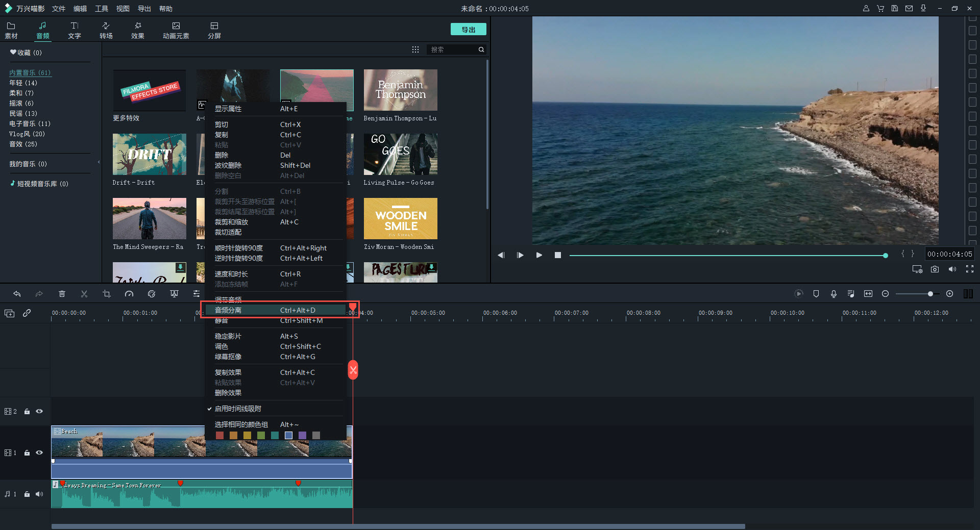Viewport: 980px width, 530px height.
Task: Start voiceover recording with microphone icon
Action: 834,294
